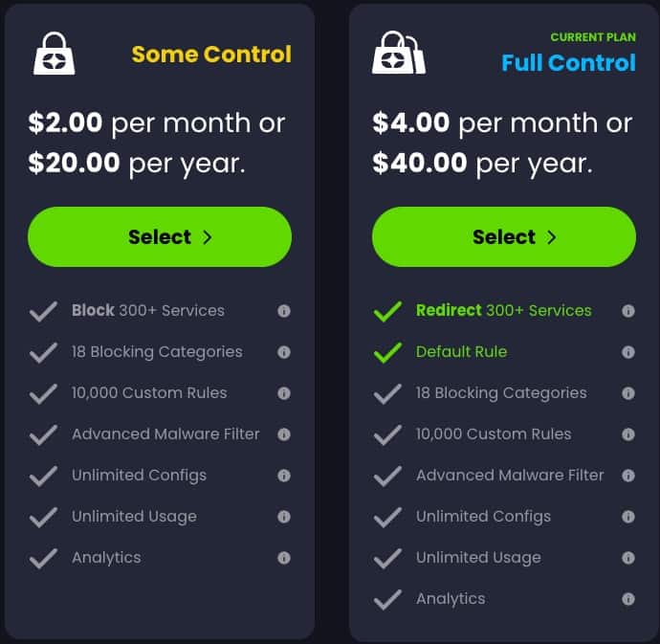Click info icon beside Advanced Malware Filter in Some Control
This screenshot has width=660, height=644.
click(x=284, y=434)
